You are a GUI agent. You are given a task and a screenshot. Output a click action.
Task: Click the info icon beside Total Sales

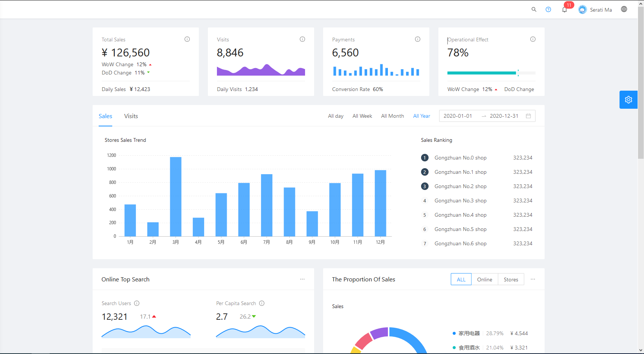coord(187,39)
